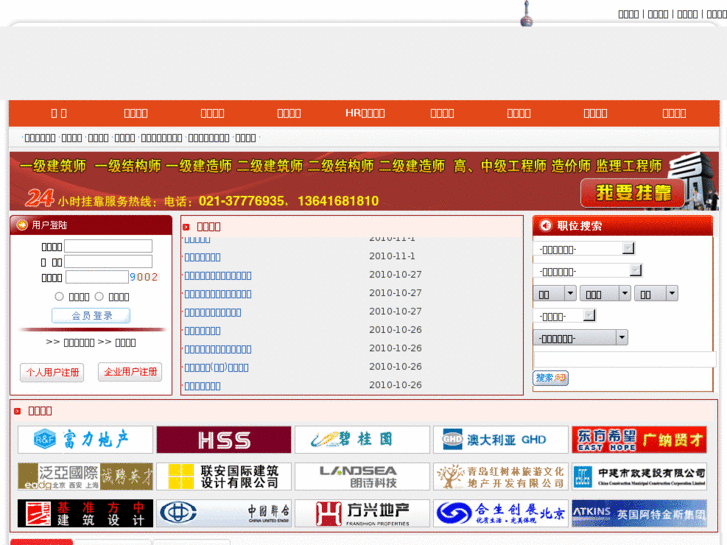Open the ATKINS 英国阿特金斯集团 logo
This screenshot has height=545, width=727.
click(639, 513)
